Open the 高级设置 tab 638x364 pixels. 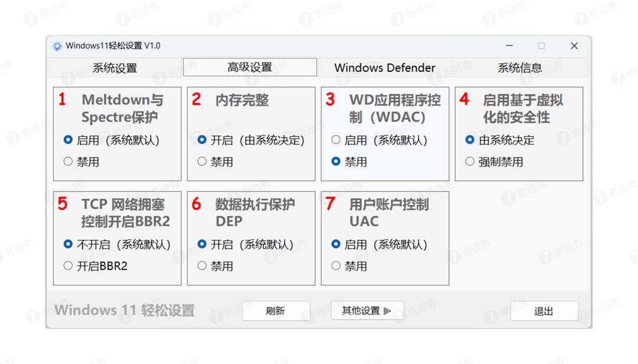click(x=250, y=68)
